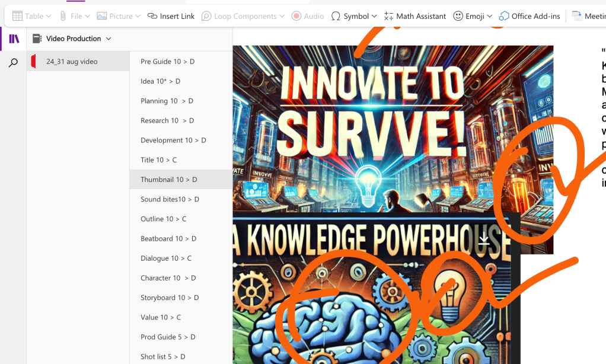
Task: Click the Math Assistant label
Action: [x=421, y=16]
